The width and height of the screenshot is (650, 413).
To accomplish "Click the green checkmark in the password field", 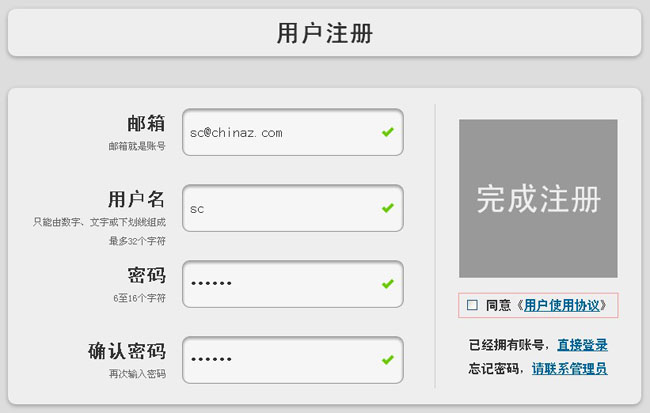I will pos(387,284).
